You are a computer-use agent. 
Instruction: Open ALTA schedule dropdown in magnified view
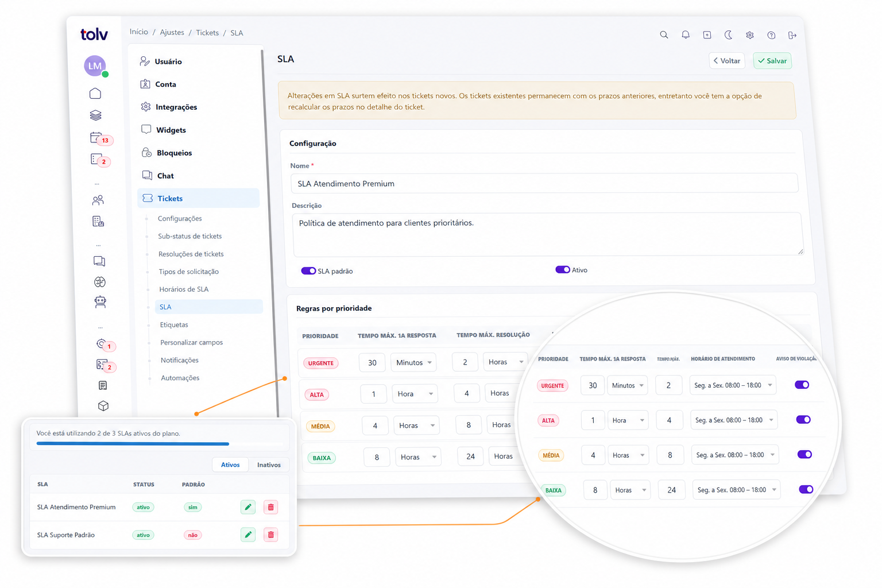click(734, 420)
